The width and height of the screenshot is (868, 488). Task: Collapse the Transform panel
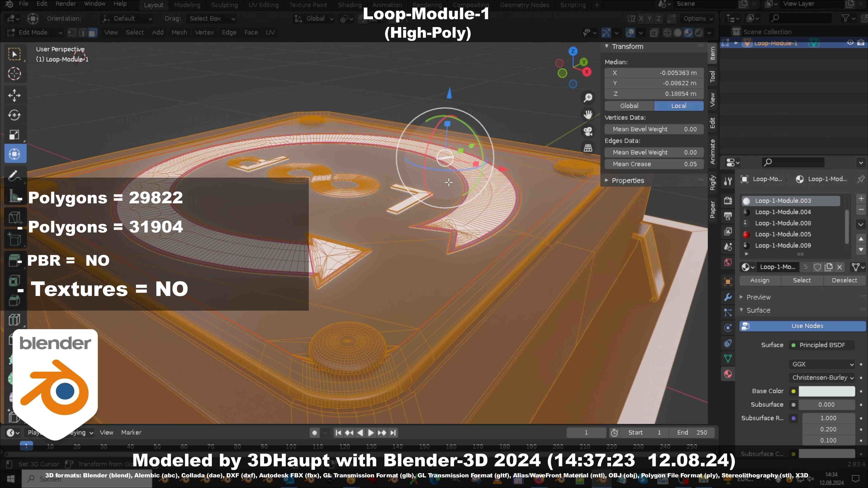627,47
